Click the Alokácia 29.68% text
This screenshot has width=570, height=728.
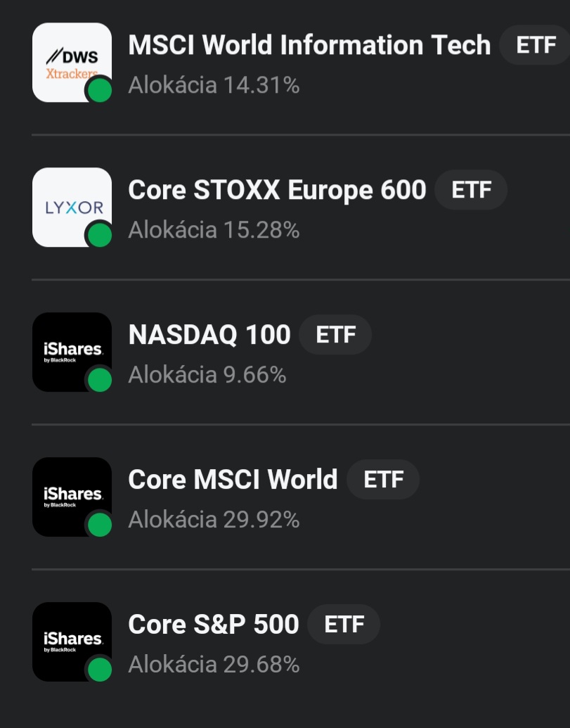(214, 664)
